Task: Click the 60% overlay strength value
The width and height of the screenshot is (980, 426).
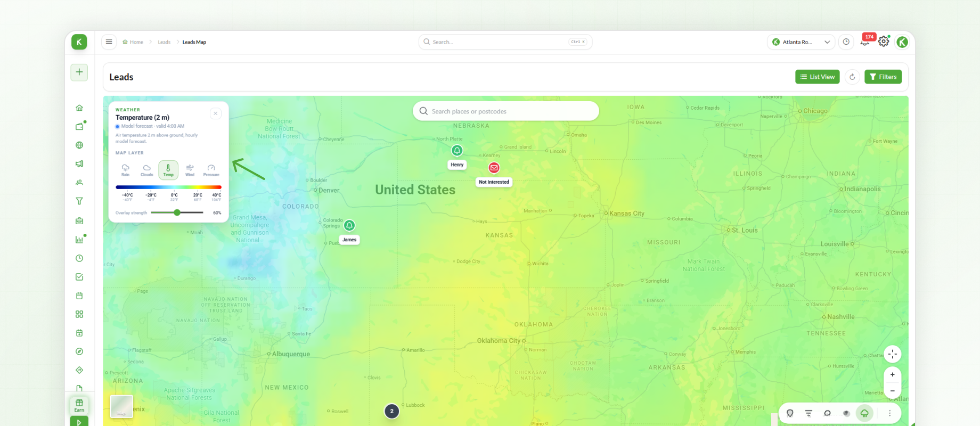Action: (217, 213)
